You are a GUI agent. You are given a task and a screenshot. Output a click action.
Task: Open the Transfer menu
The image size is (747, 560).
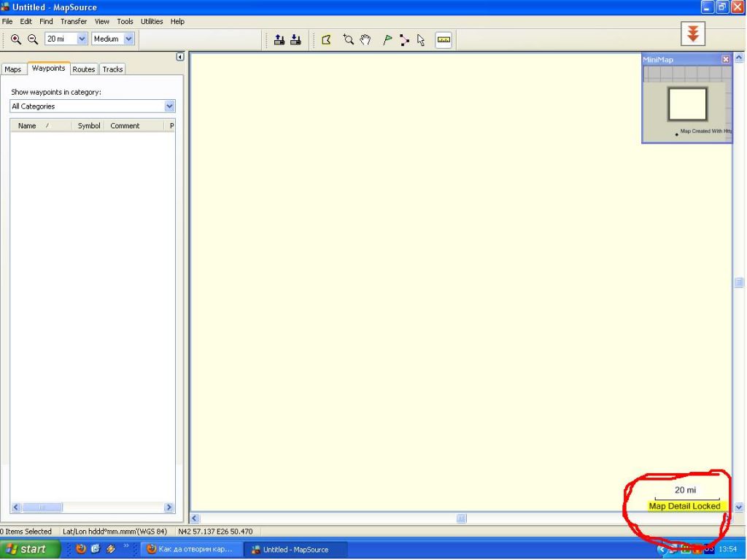click(x=74, y=21)
